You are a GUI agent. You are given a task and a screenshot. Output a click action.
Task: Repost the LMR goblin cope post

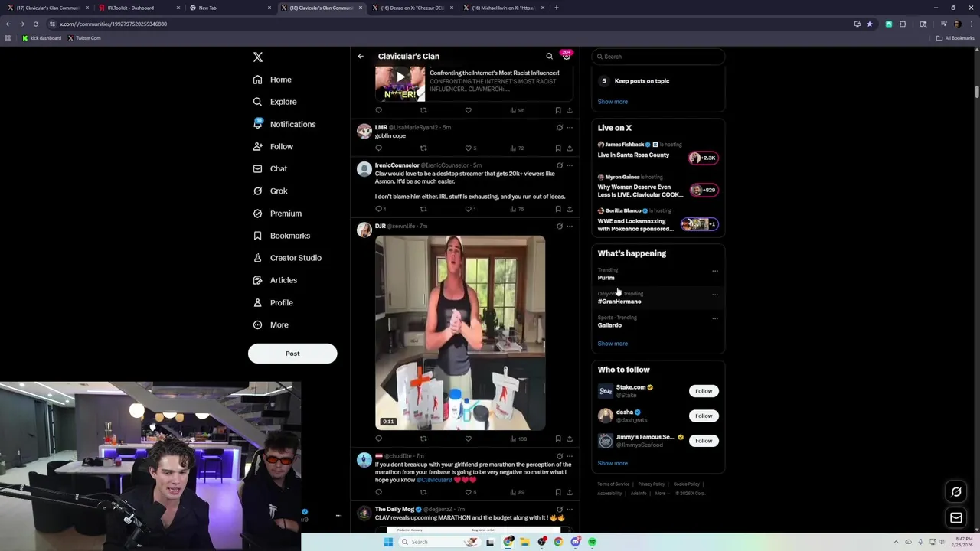click(423, 148)
